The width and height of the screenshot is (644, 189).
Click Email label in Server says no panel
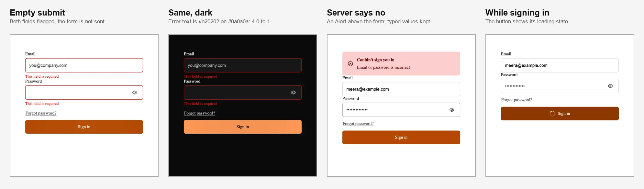[348, 78]
